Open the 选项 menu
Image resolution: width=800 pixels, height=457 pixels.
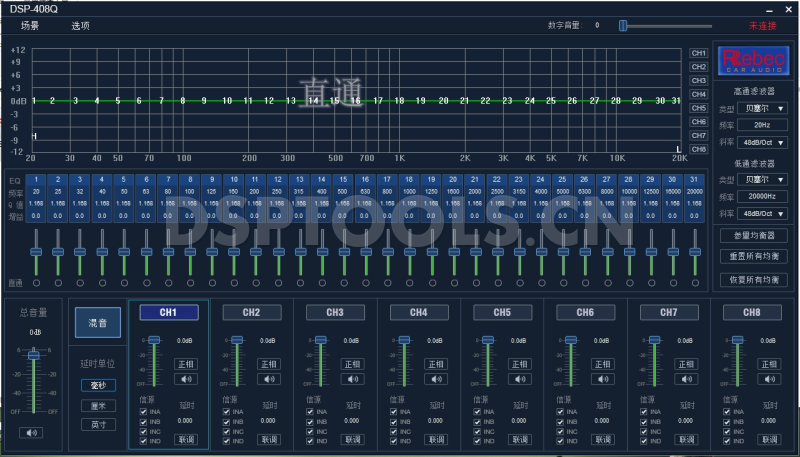(81, 26)
